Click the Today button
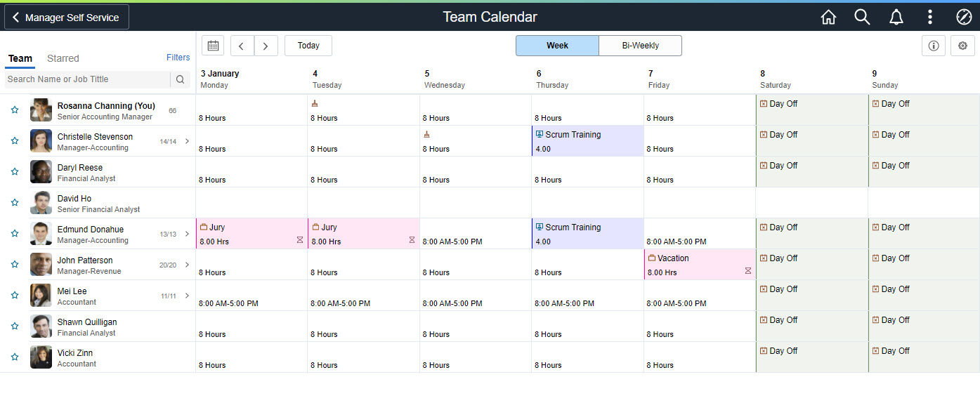Screen dimensions: 980x403 click(308, 46)
